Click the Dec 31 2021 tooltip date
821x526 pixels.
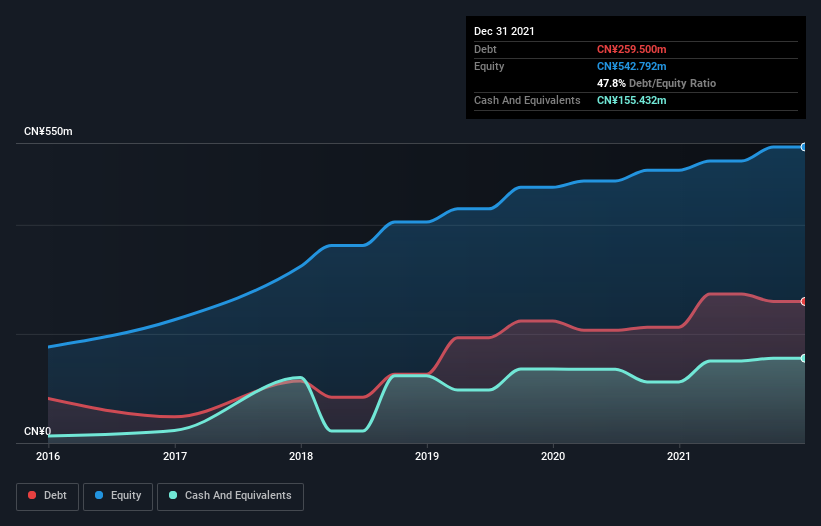504,31
